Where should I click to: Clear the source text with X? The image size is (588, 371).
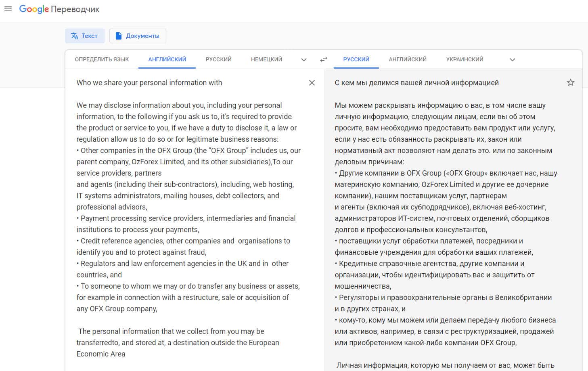pyautogui.click(x=312, y=83)
